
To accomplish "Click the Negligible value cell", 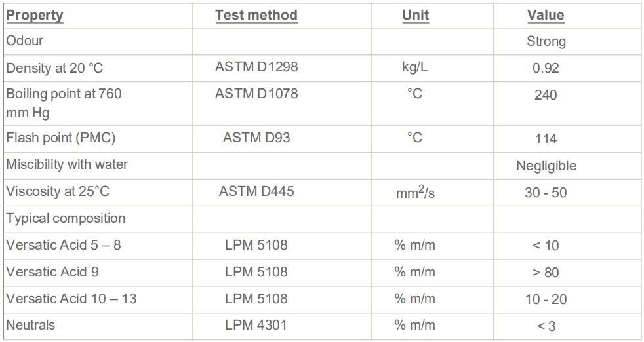I will [x=546, y=166].
